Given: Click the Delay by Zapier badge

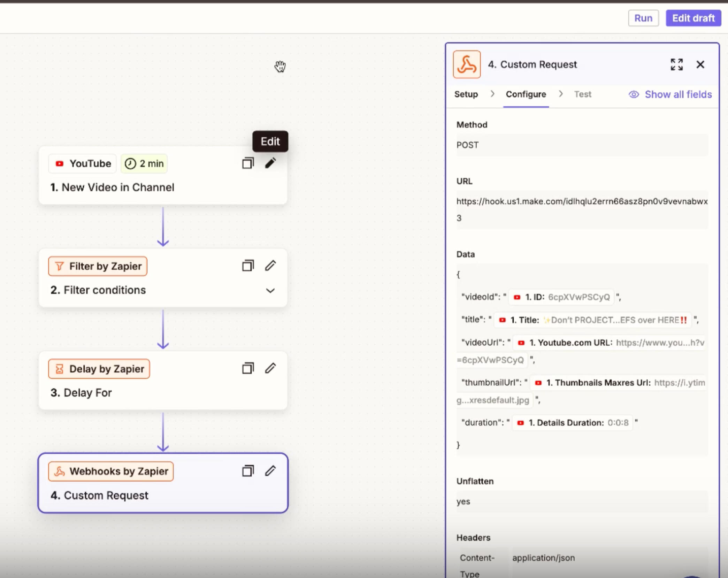Looking at the screenshot, I should (x=99, y=369).
